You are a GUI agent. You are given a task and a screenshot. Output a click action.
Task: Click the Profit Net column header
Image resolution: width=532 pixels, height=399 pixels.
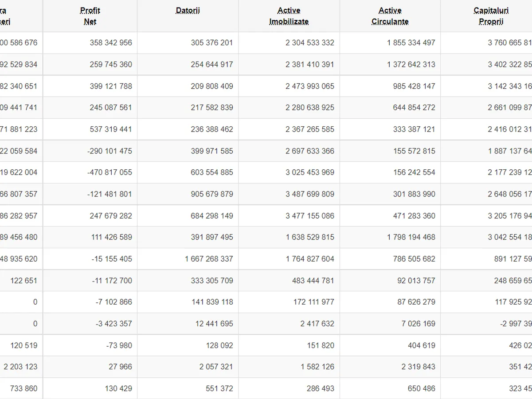coord(90,16)
